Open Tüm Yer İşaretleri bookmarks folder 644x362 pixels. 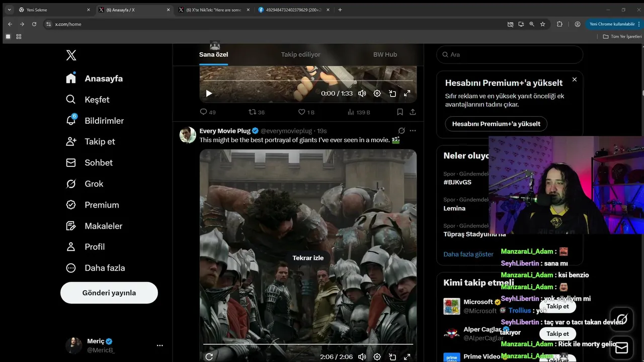pyautogui.click(x=622, y=37)
